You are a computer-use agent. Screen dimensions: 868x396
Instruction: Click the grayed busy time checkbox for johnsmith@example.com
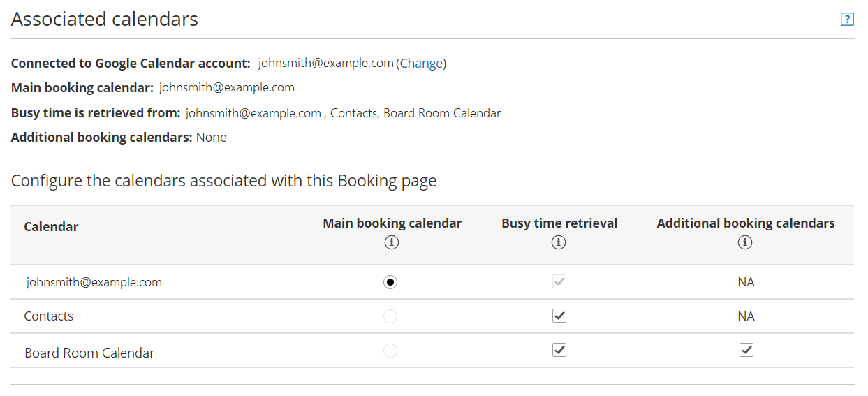point(559,282)
